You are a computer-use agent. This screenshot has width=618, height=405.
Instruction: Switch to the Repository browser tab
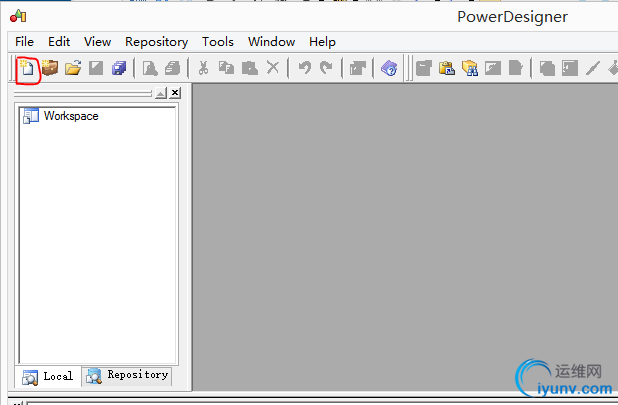(128, 375)
